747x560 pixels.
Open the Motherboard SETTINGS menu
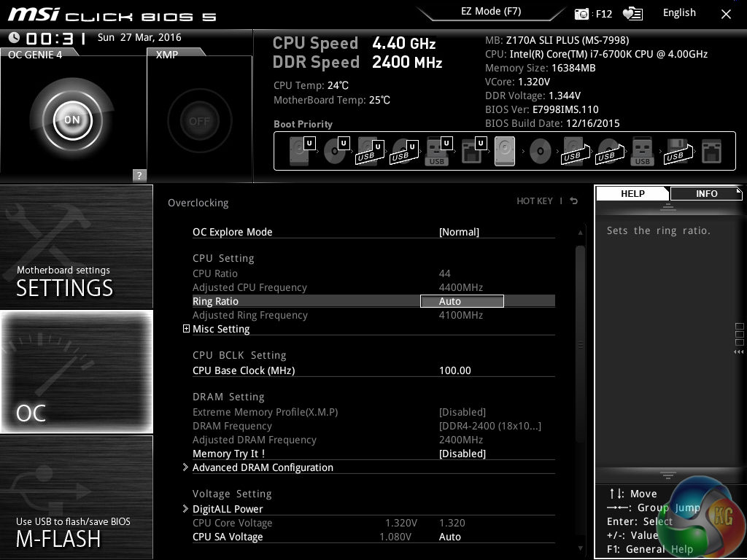[x=77, y=246]
